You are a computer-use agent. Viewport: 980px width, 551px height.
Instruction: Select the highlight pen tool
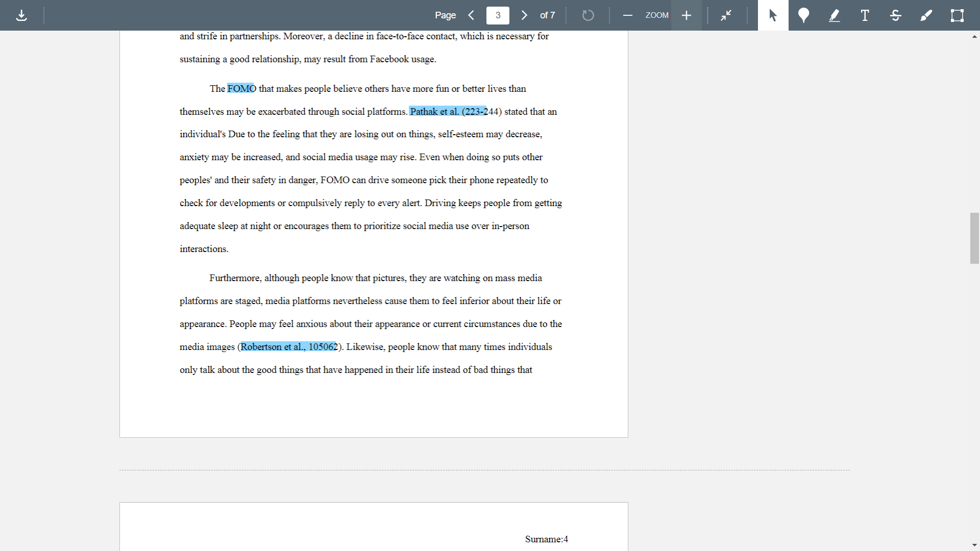pos(834,15)
